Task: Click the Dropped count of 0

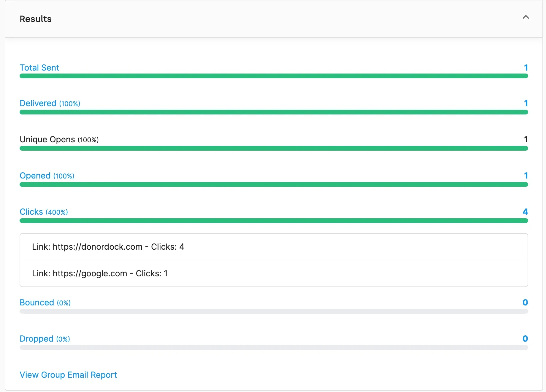Action: pos(525,339)
